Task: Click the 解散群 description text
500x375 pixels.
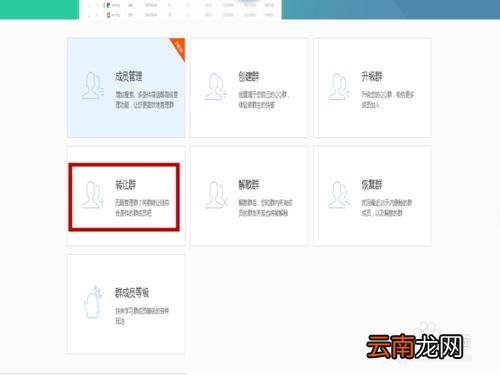Action: point(265,208)
